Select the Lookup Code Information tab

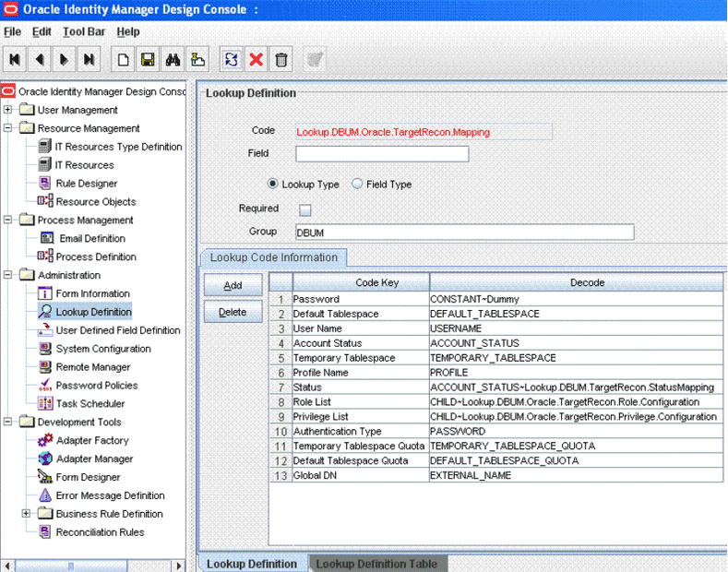click(x=274, y=257)
